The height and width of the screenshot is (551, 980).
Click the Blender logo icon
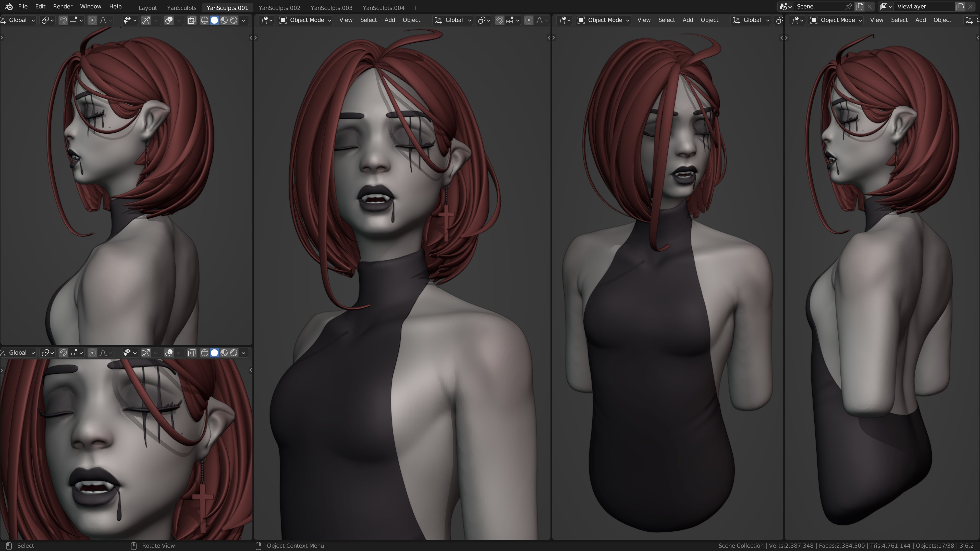(x=9, y=6)
